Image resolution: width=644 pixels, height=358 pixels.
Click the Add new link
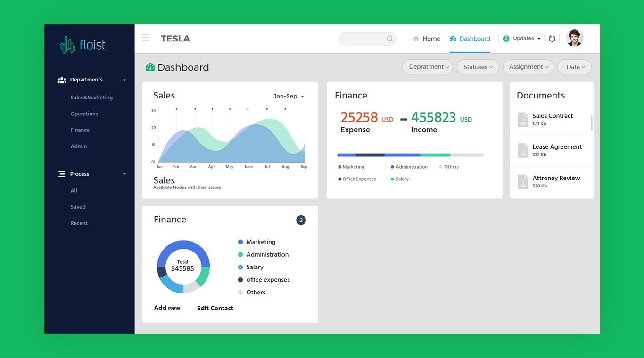pyautogui.click(x=167, y=308)
